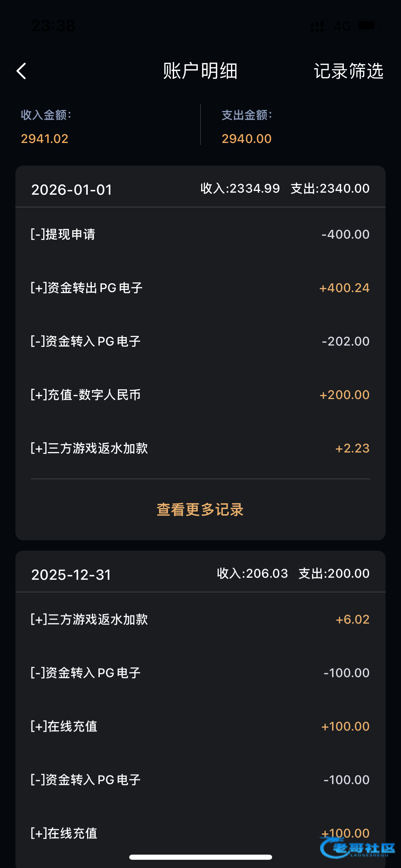Image resolution: width=401 pixels, height=868 pixels.
Task: Tap the 收入金额 2941.02 total
Action: point(45,138)
